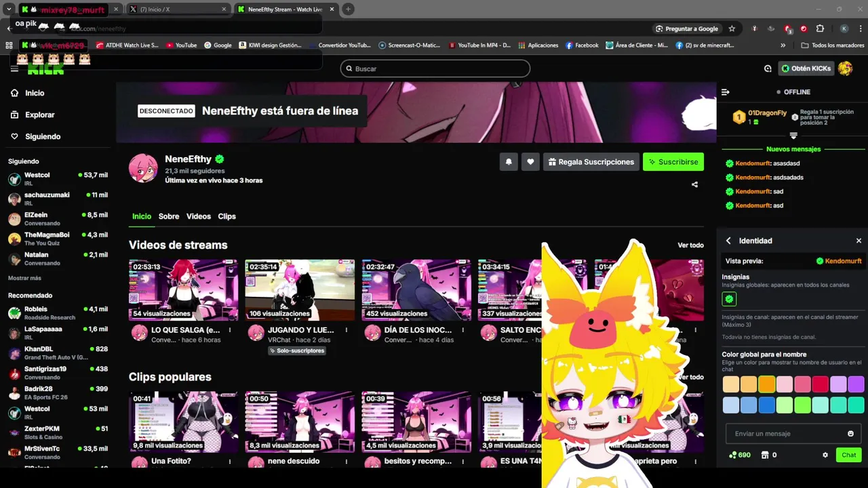Click the channel share icon
868x488 pixels.
(x=694, y=184)
